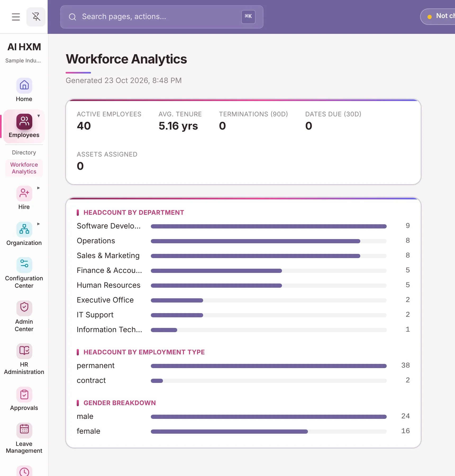Click the Avg. Tenure 5.16 yrs value
The height and width of the screenshot is (476, 455).
tap(178, 126)
